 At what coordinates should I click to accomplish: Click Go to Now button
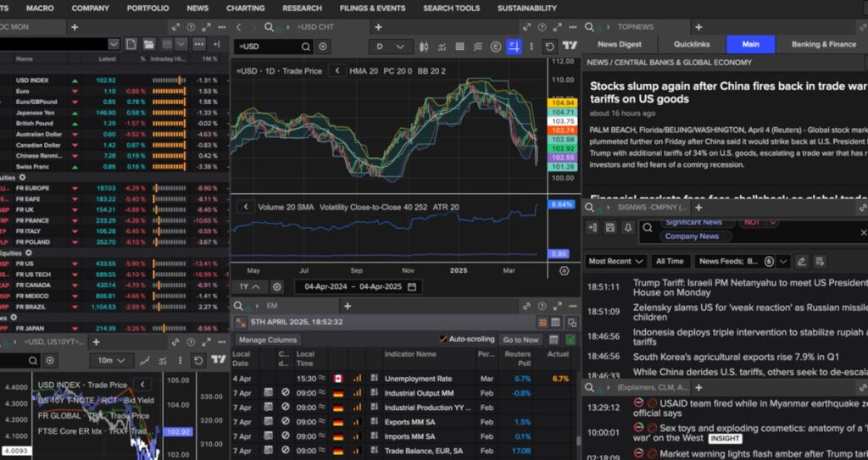point(520,340)
